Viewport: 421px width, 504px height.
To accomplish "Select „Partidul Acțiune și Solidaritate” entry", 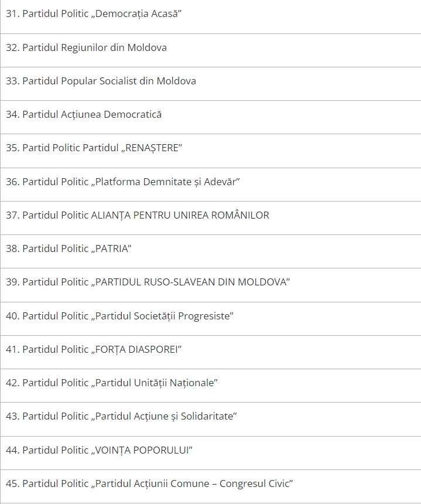I will click(x=211, y=419).
